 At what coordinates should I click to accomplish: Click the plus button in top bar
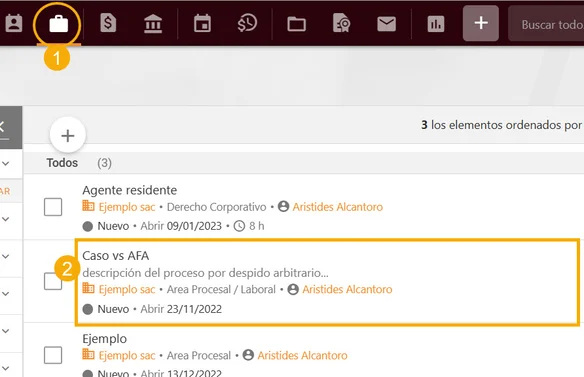point(481,23)
